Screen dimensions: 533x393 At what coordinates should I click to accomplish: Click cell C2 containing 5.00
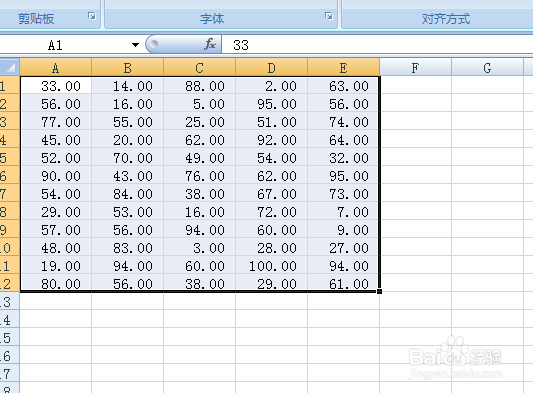(200, 103)
